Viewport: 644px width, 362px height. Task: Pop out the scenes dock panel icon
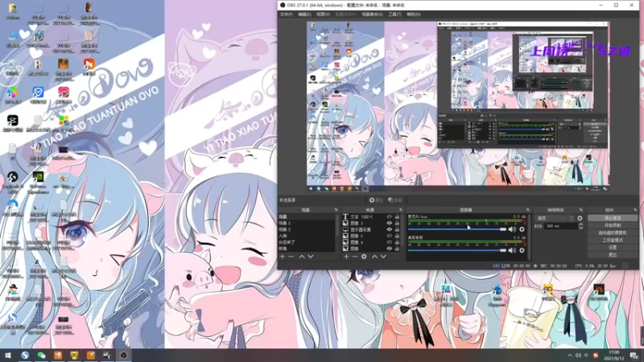(336, 210)
